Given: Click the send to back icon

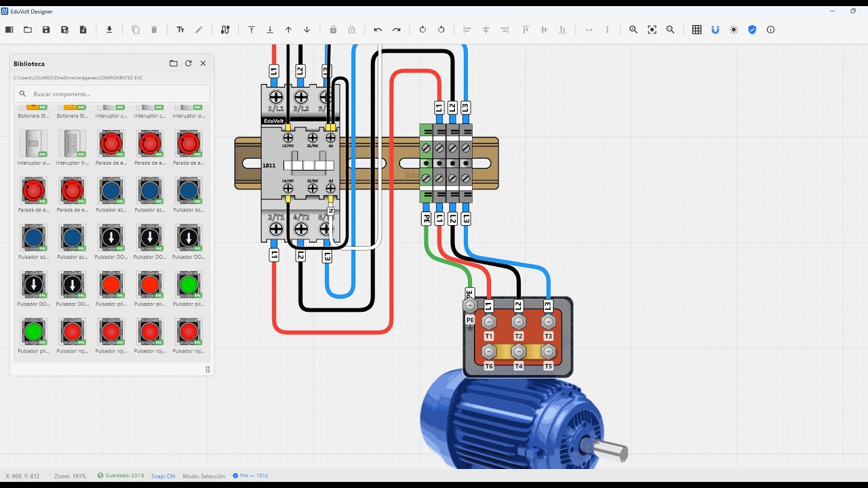Looking at the screenshot, I should [270, 30].
